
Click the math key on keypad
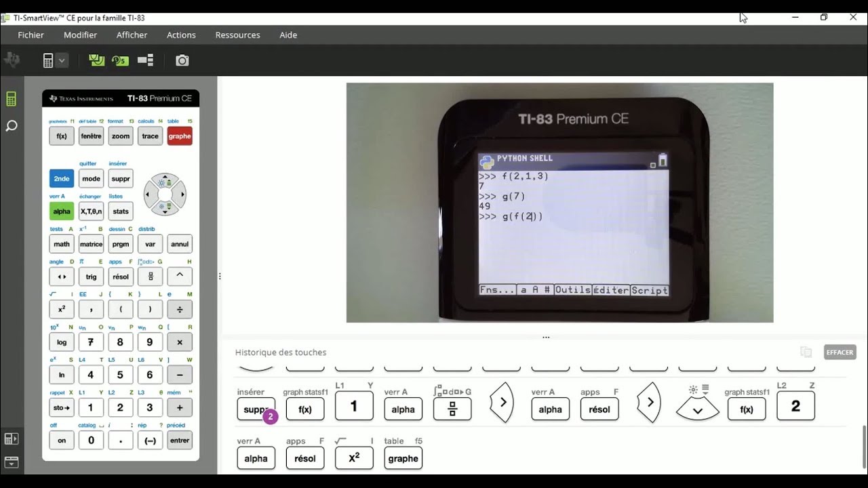(x=61, y=244)
